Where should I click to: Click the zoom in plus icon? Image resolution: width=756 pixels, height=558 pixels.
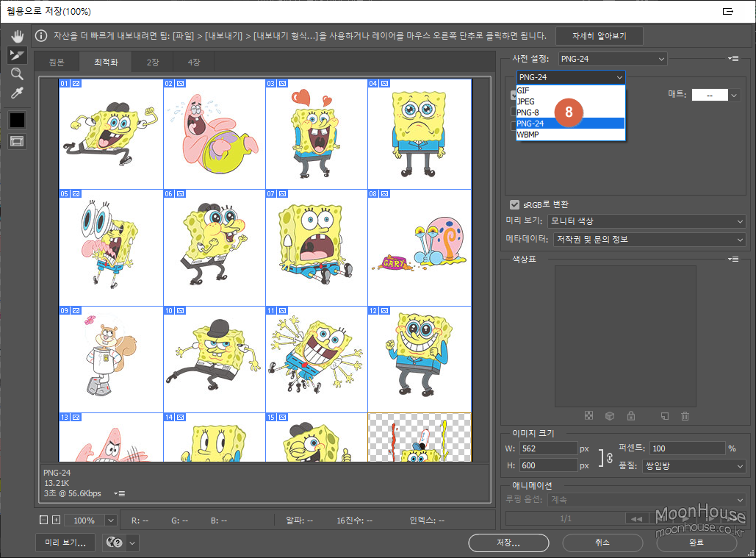[x=57, y=520]
